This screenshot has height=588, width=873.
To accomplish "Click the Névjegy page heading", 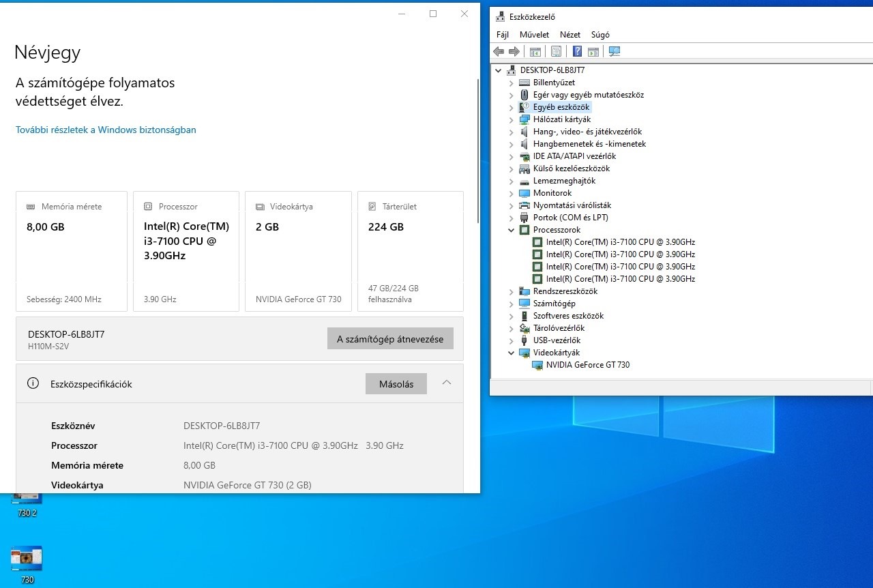I will [x=48, y=53].
